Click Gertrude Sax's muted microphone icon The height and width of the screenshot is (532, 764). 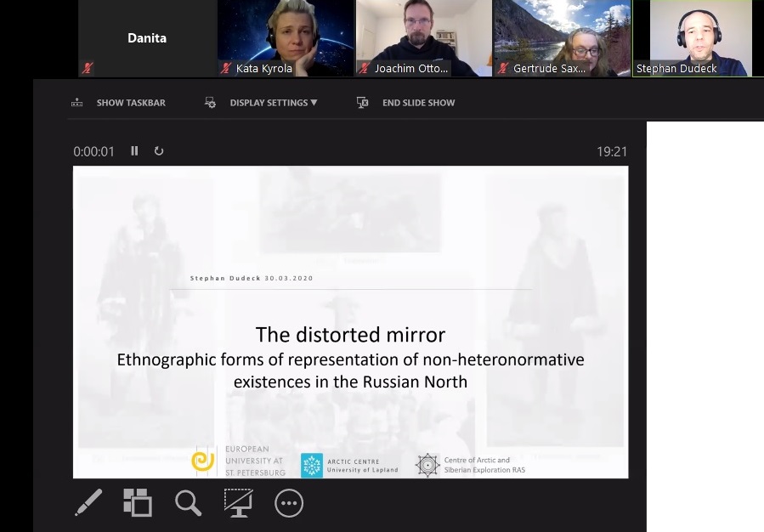(503, 68)
